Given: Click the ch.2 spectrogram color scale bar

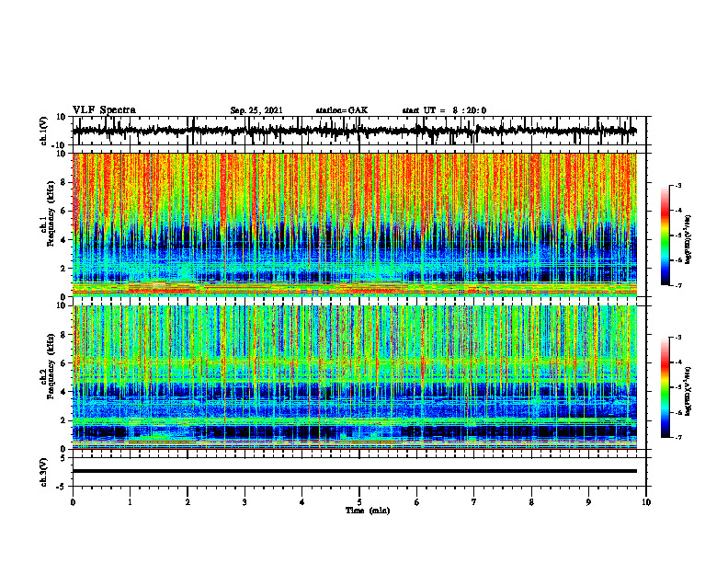Looking at the screenshot, I should click(x=665, y=387).
